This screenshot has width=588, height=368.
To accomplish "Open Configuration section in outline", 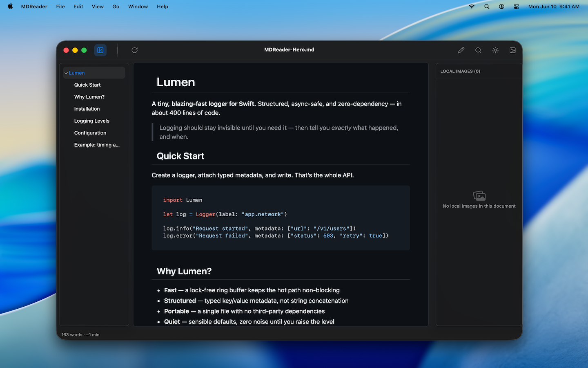I will click(x=90, y=133).
